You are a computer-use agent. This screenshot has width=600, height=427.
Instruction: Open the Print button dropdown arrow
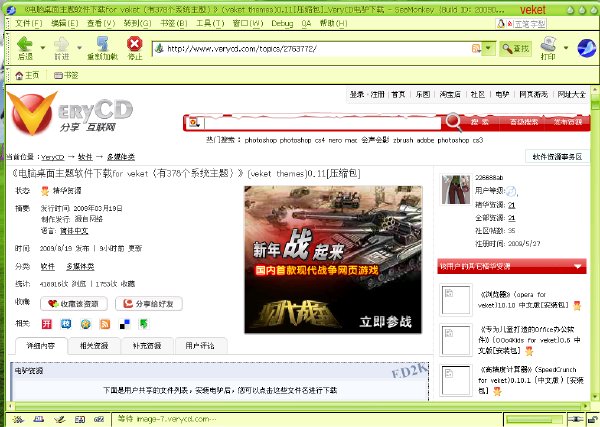click(566, 48)
